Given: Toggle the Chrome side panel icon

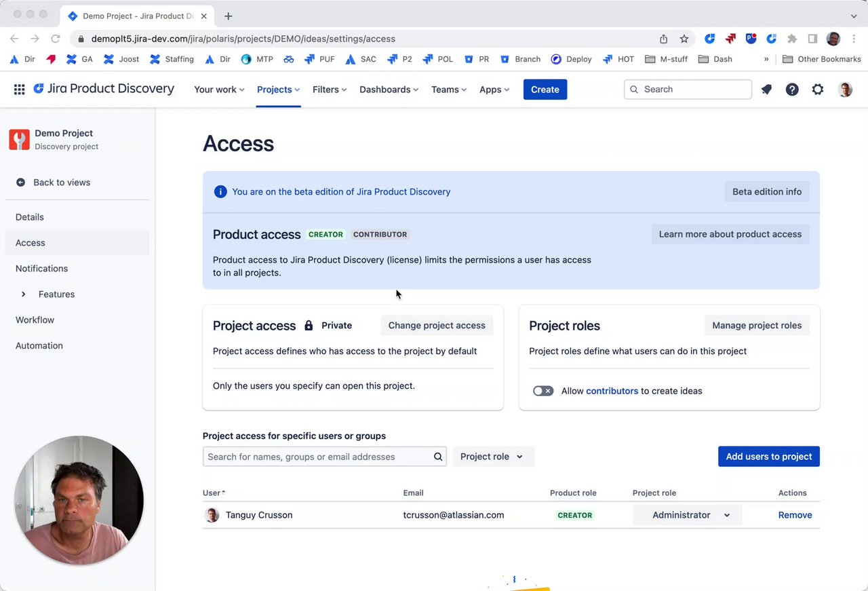Looking at the screenshot, I should coord(812,39).
